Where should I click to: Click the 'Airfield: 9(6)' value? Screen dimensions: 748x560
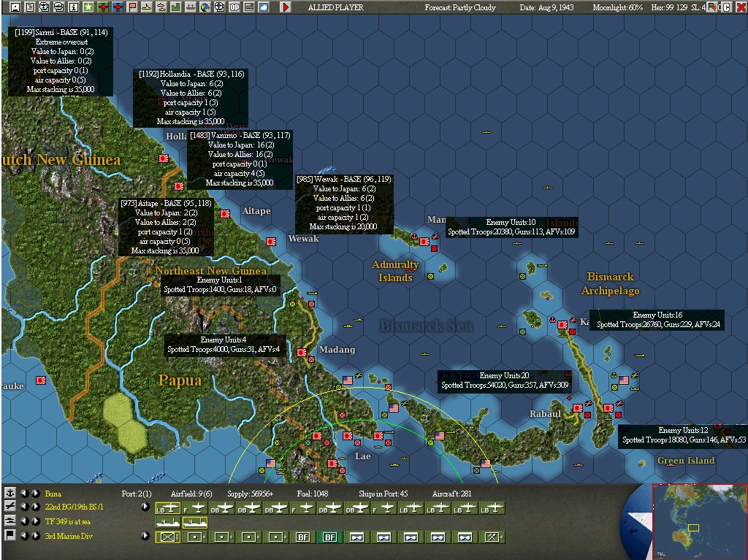click(x=192, y=494)
